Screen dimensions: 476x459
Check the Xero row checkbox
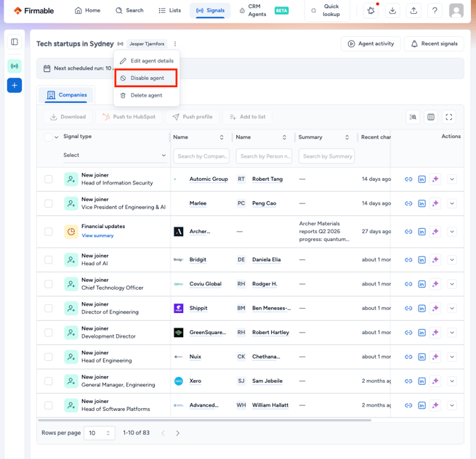click(49, 381)
